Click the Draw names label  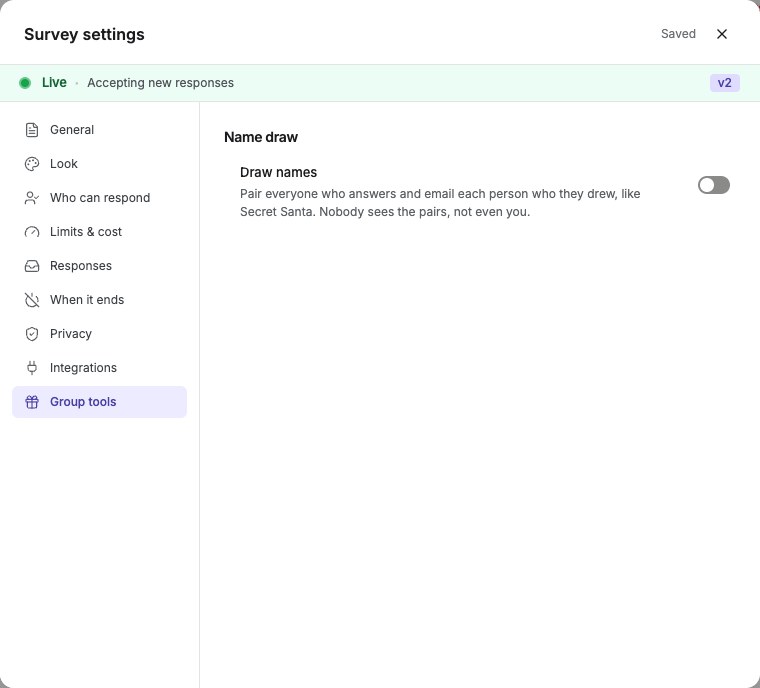point(278,172)
